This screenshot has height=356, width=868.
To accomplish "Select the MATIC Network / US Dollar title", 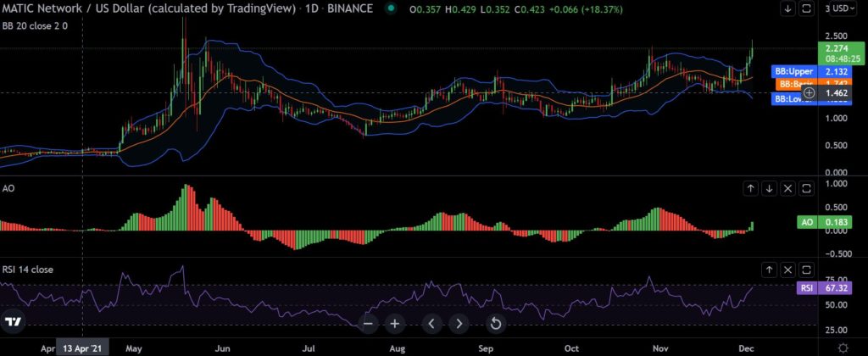I will pos(147,9).
